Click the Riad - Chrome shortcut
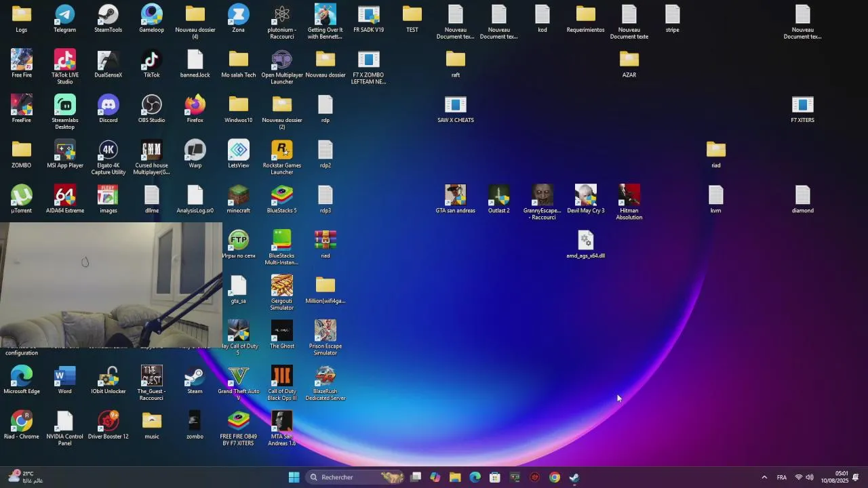Image resolution: width=868 pixels, height=488 pixels. click(x=22, y=426)
